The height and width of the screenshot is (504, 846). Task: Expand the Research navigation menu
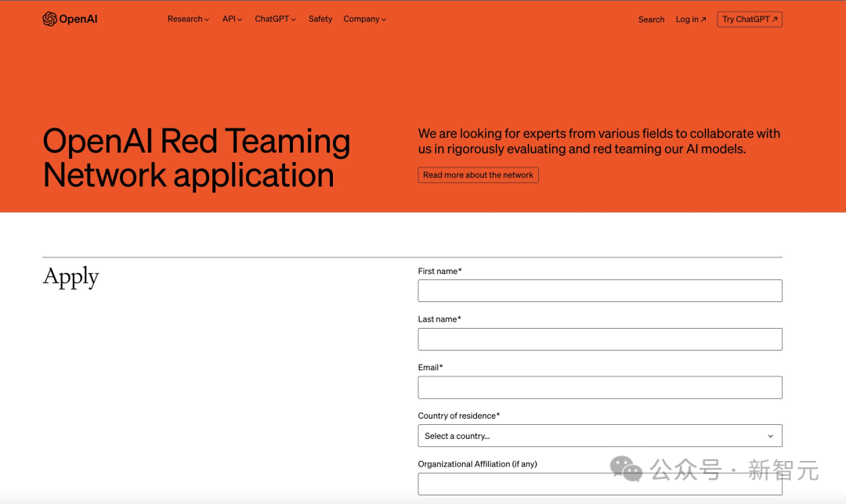(x=188, y=19)
